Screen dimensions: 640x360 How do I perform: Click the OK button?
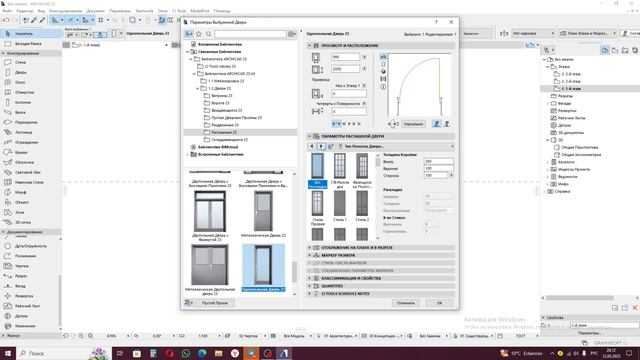(x=439, y=303)
